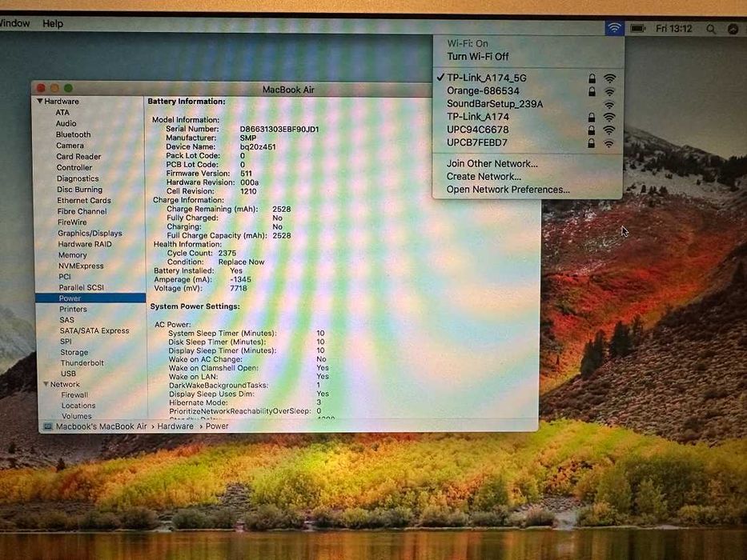Select Ethernet Cards in the sidebar
This screenshot has height=560, width=747.
tap(84, 200)
